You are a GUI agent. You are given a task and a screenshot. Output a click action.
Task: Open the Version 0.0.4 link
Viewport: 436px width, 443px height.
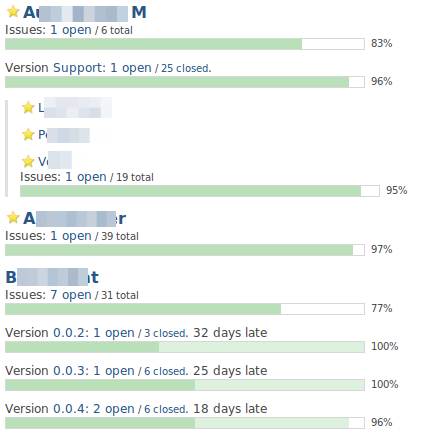point(47,409)
